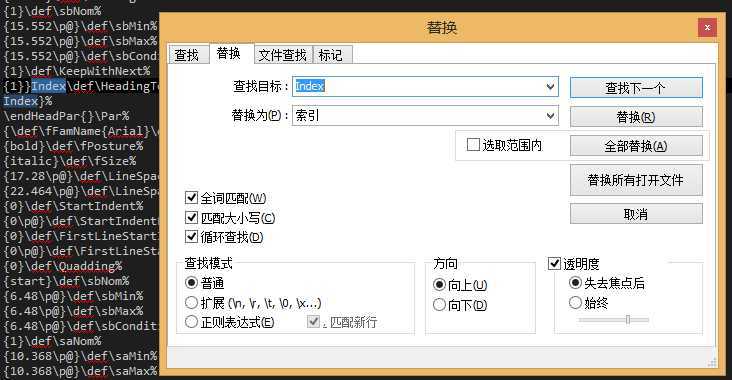Viewport: 732px width, 380px height.
Task: Click the 全部替换(A) button
Action: point(636,146)
